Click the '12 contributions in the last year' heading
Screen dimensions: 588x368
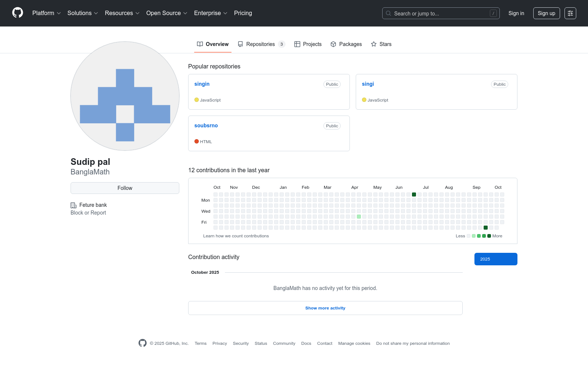(x=229, y=170)
